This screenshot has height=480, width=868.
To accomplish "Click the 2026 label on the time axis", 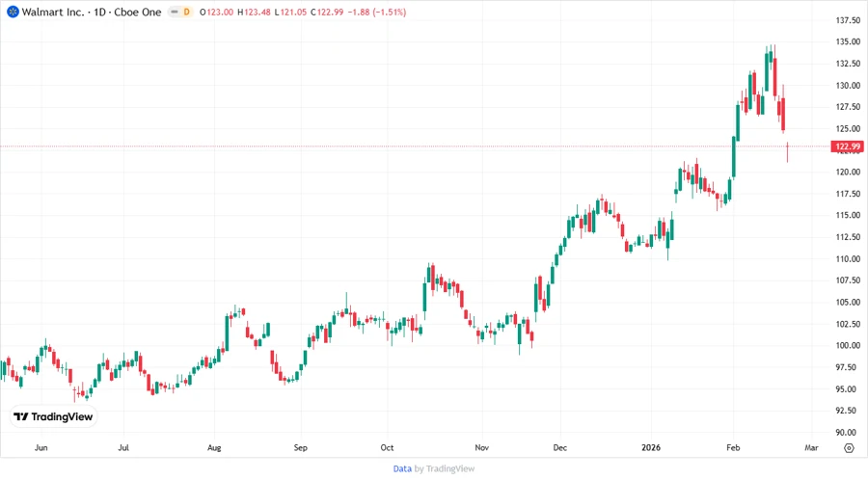I will click(651, 447).
